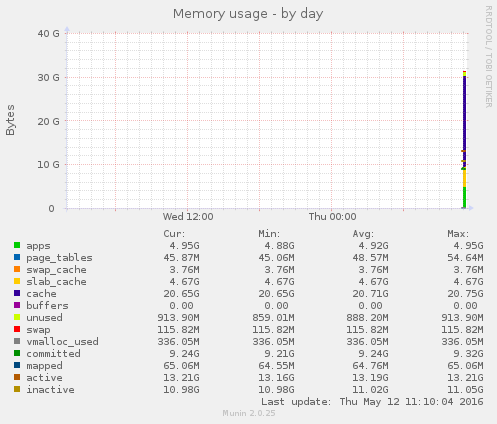
Task: Select the 'cache' legend label
Action: tap(41, 294)
